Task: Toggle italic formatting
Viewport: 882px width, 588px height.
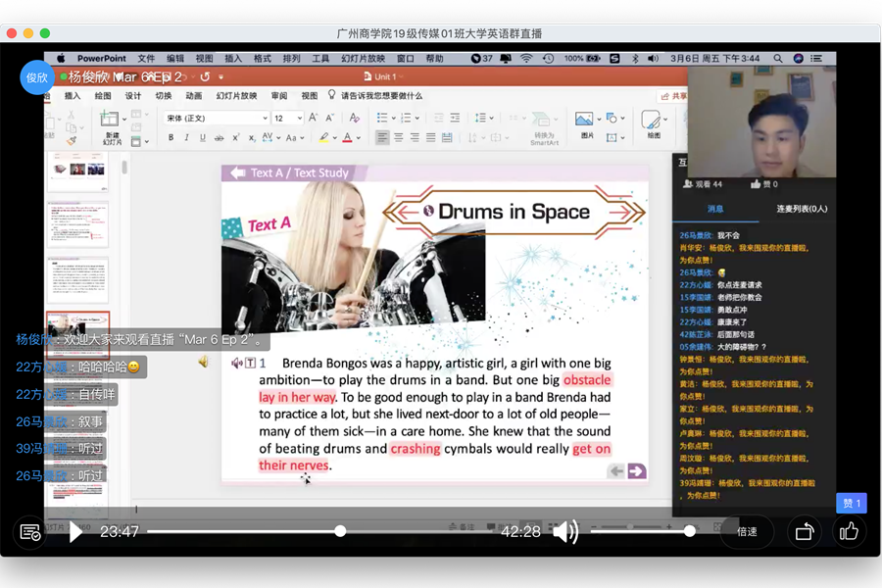Action: pos(187,138)
